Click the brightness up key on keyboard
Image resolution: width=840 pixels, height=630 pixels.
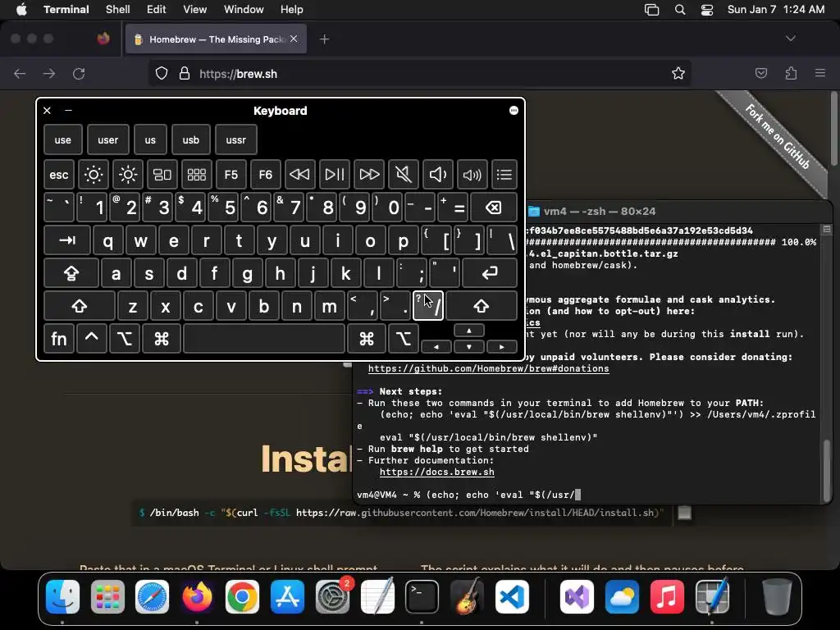coord(128,175)
